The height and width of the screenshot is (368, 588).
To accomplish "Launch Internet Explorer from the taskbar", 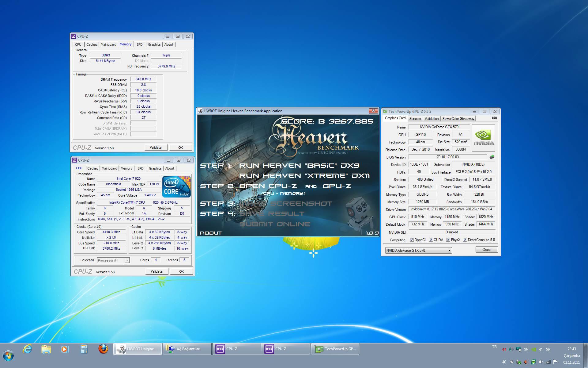I will 28,349.
